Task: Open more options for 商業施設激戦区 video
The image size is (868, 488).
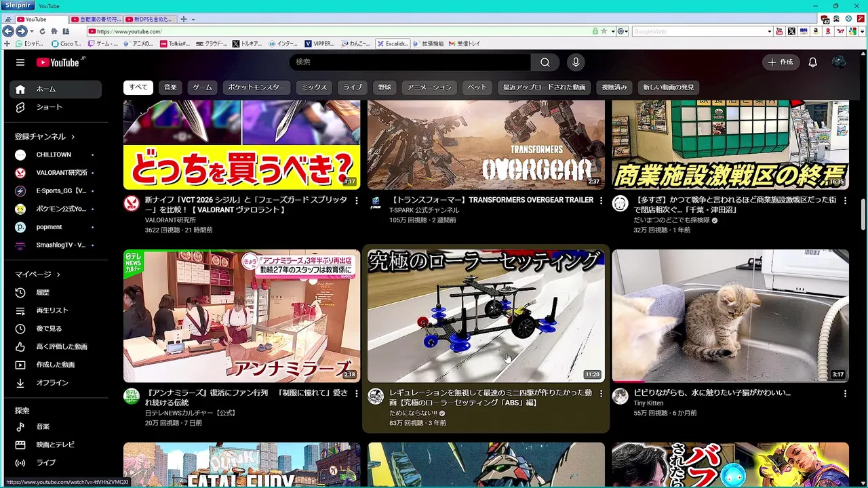Action: [x=845, y=201]
